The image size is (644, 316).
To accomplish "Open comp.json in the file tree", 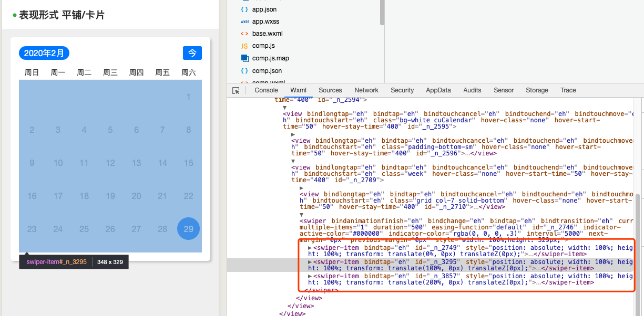I will point(267,71).
